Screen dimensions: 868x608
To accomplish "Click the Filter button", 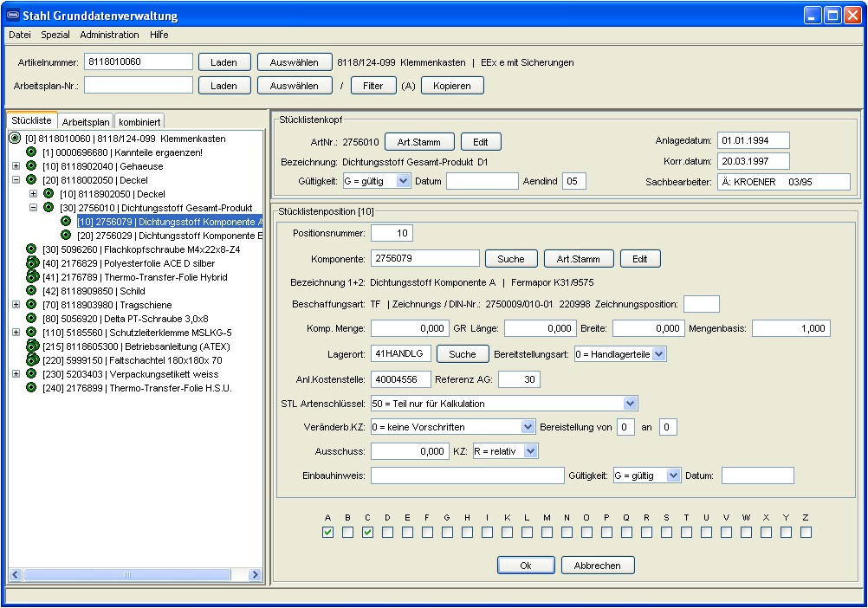I will [373, 86].
